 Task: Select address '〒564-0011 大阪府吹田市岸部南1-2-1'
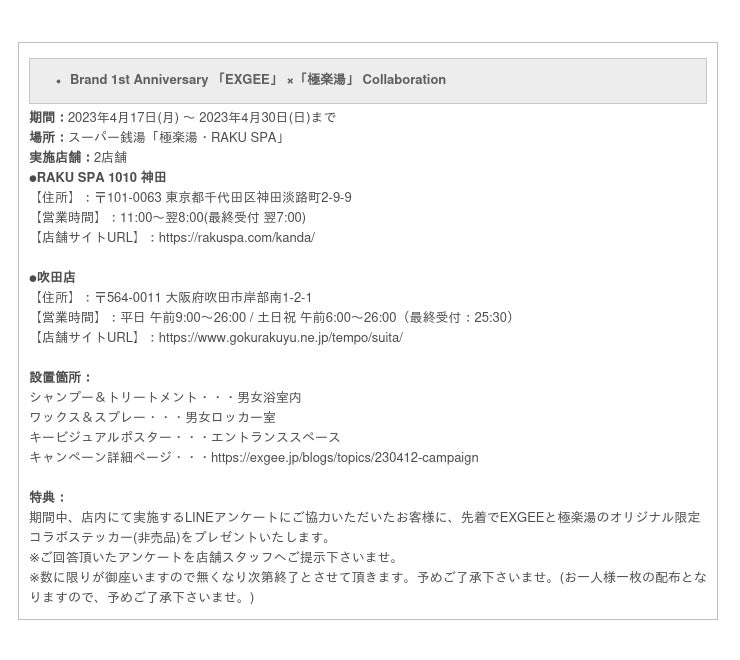[203, 297]
